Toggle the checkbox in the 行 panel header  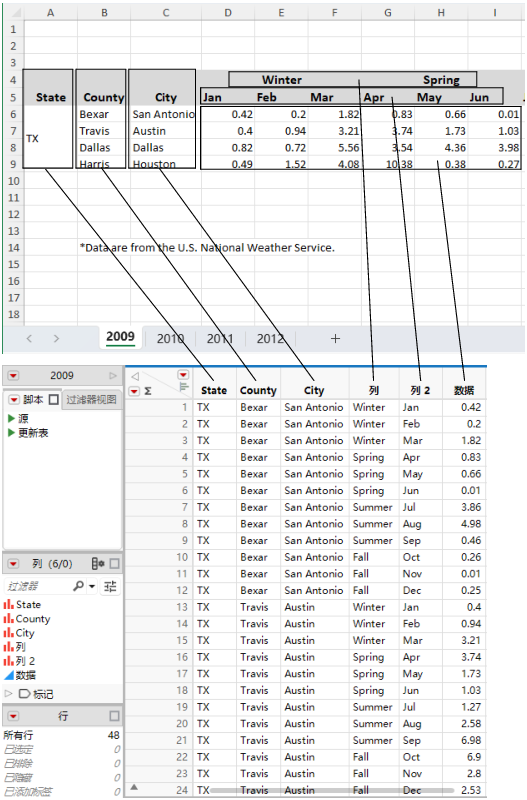(114, 716)
